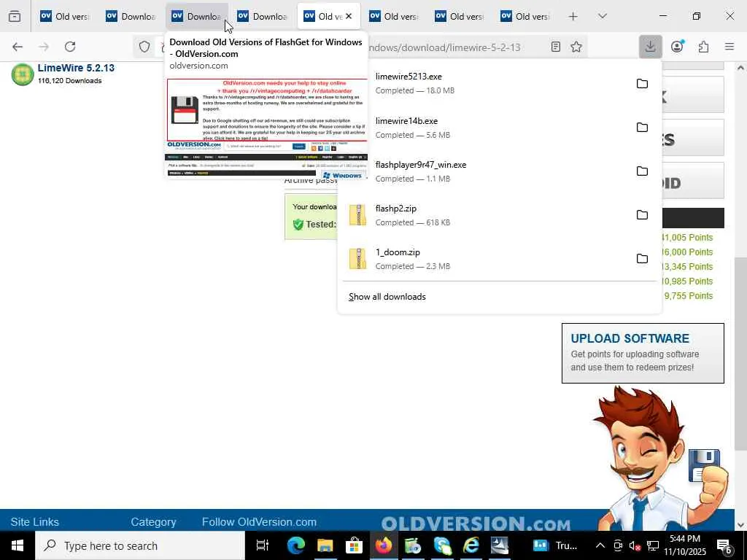Click 9,755 Points link

(689, 296)
